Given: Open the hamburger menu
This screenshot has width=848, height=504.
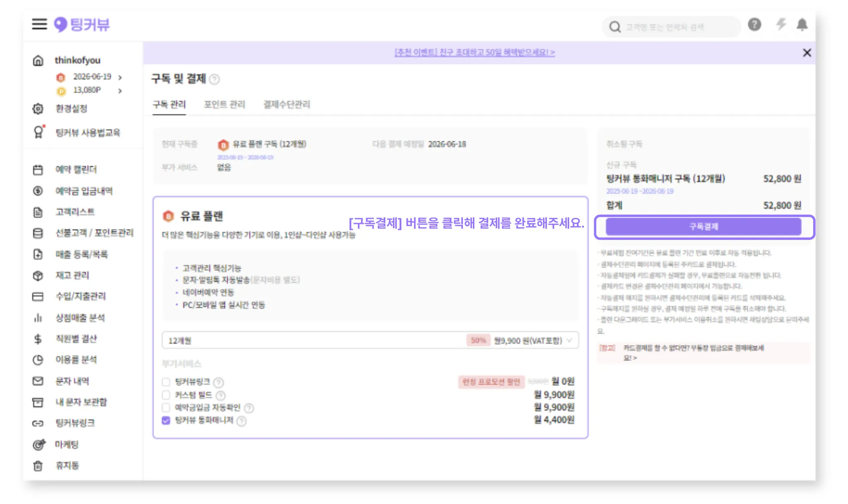Looking at the screenshot, I should pos(39,24).
